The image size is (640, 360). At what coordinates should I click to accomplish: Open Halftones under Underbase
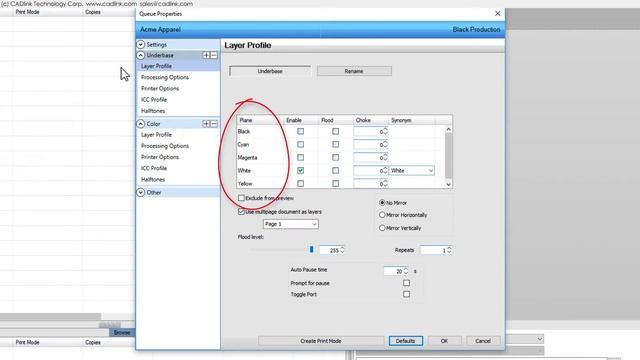coord(153,111)
